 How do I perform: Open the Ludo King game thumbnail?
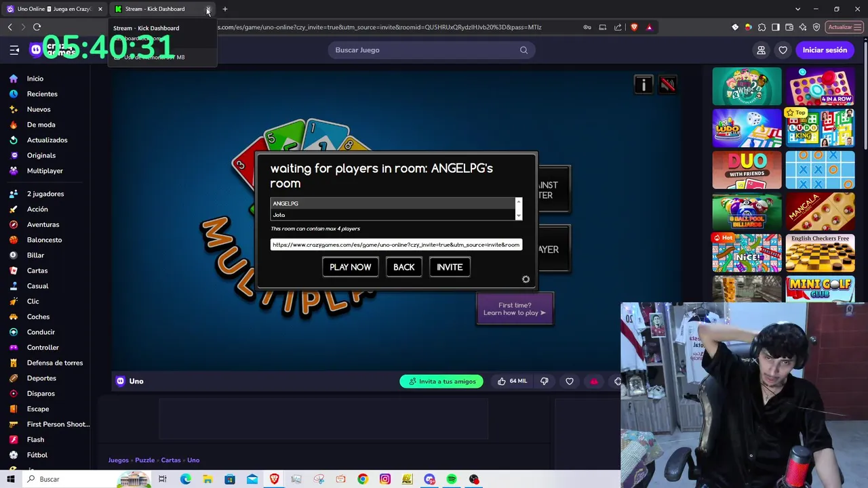[820, 128]
